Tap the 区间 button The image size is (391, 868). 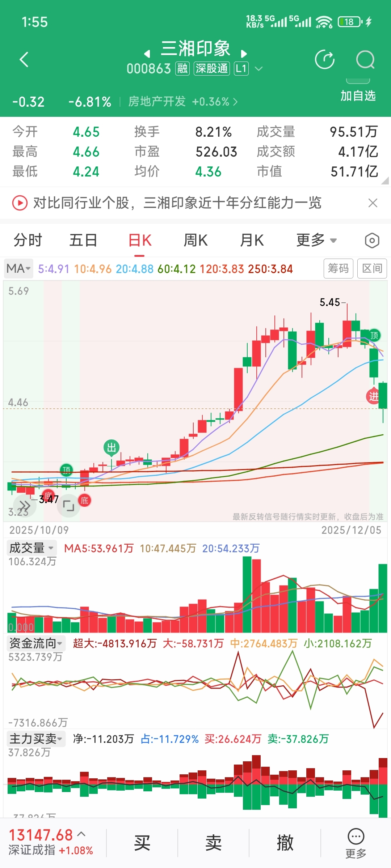[x=372, y=268]
